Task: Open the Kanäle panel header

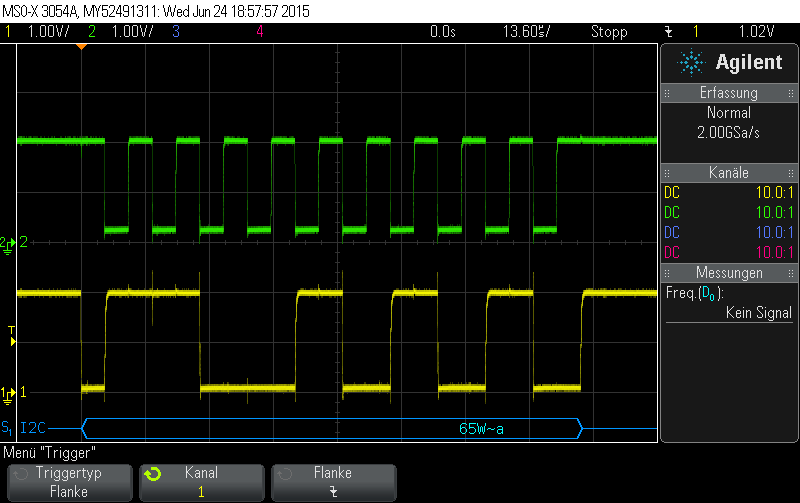Action: pyautogui.click(x=729, y=172)
